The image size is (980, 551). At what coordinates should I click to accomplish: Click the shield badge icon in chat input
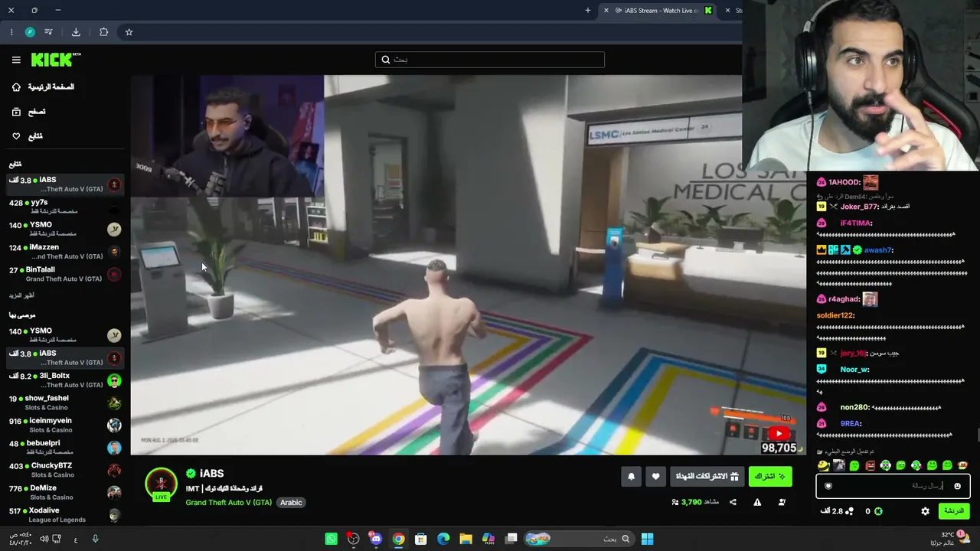tap(828, 486)
